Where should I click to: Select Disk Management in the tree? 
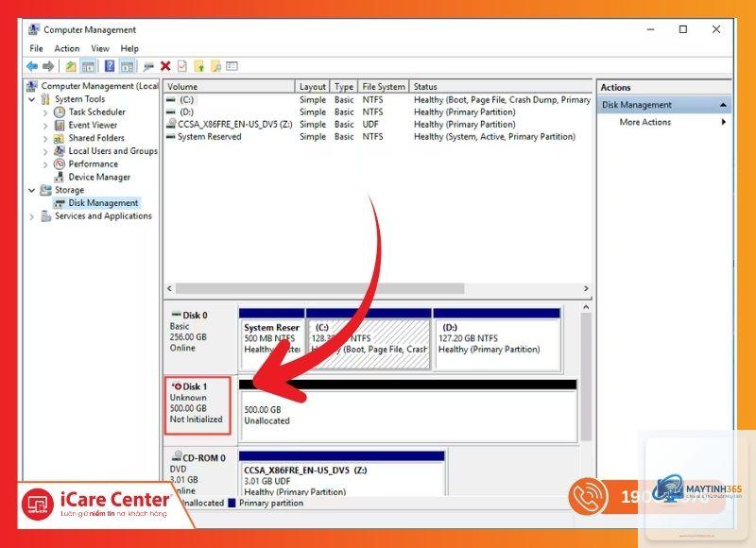[103, 203]
